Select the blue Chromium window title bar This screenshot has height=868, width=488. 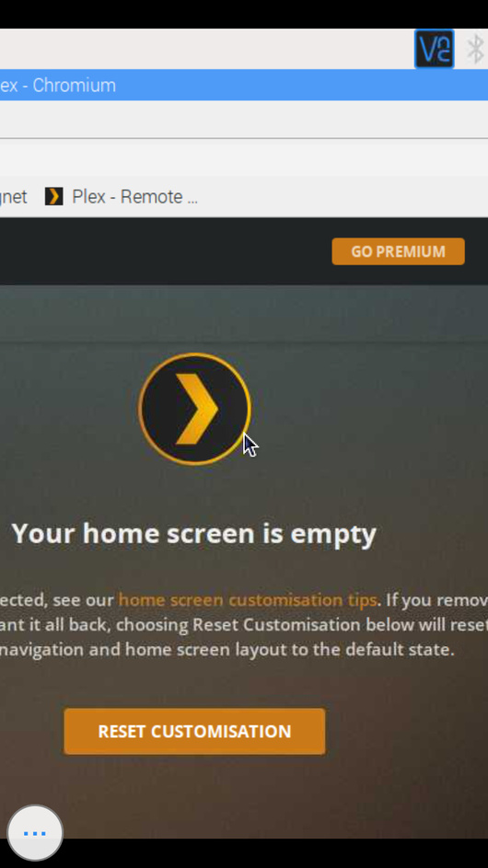tap(244, 86)
